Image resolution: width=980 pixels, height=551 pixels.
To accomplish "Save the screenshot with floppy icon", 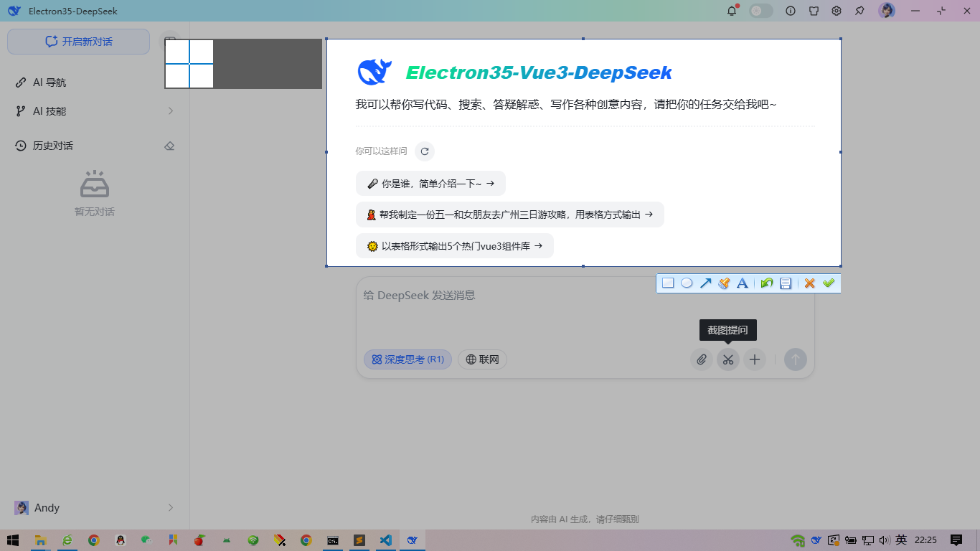I will point(786,283).
